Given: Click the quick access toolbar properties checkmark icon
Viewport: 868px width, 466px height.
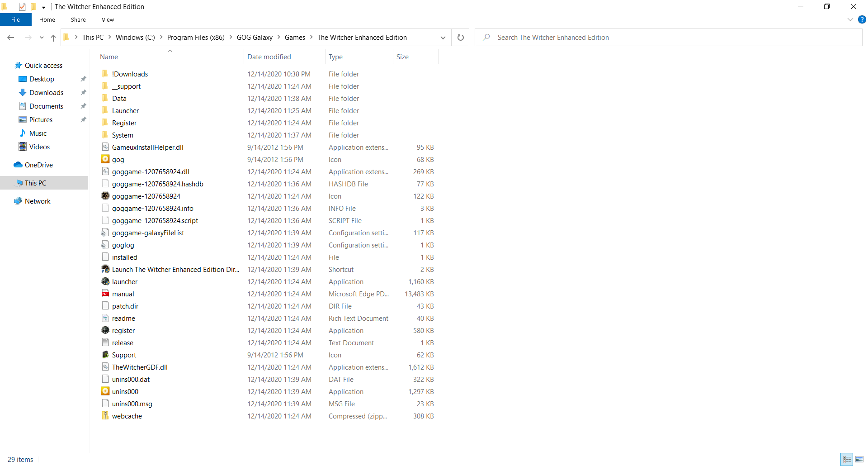Looking at the screenshot, I should pos(22,7).
